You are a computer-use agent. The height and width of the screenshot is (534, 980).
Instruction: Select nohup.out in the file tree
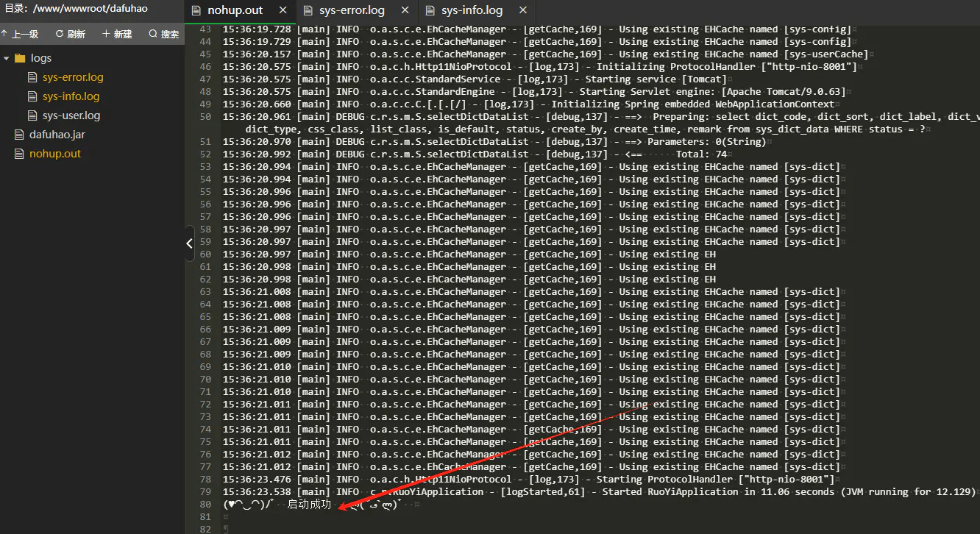tap(54, 154)
